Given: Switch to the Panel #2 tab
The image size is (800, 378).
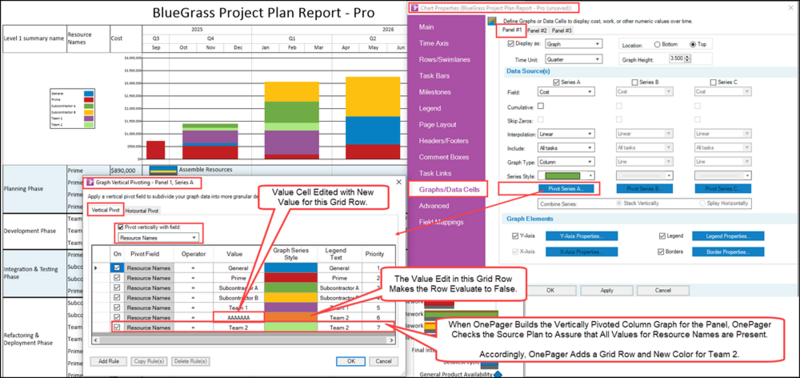Looking at the screenshot, I should click(x=538, y=31).
